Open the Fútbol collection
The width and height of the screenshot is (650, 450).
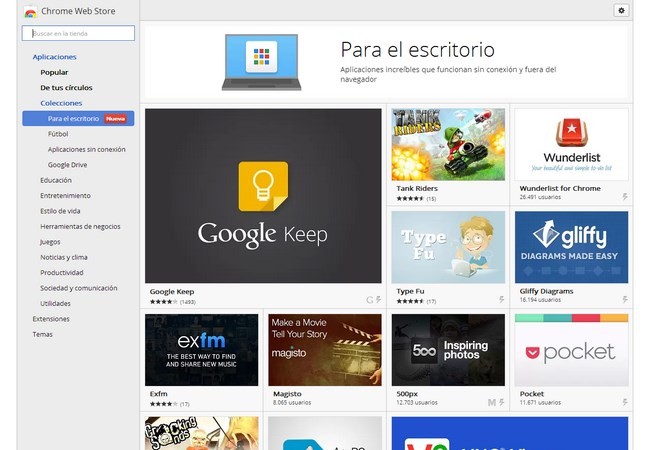click(58, 134)
